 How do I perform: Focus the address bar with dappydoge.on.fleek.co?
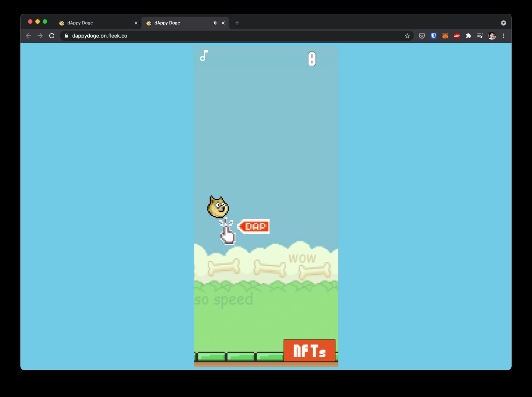point(236,36)
